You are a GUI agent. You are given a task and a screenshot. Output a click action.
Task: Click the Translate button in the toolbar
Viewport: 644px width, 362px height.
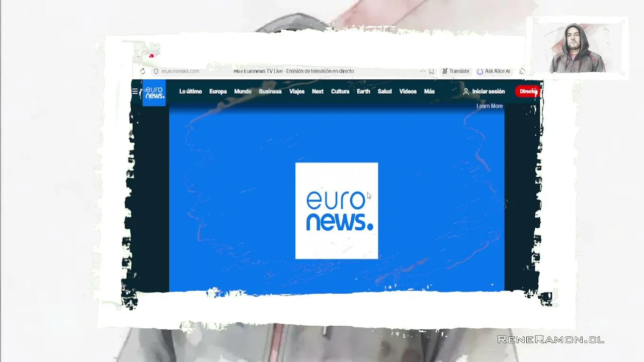pyautogui.click(x=456, y=71)
